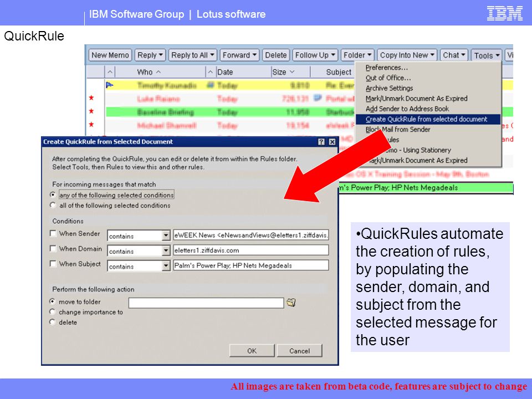Click the IBM logo in slide header
The width and height of the screenshot is (532, 399).
505,13
